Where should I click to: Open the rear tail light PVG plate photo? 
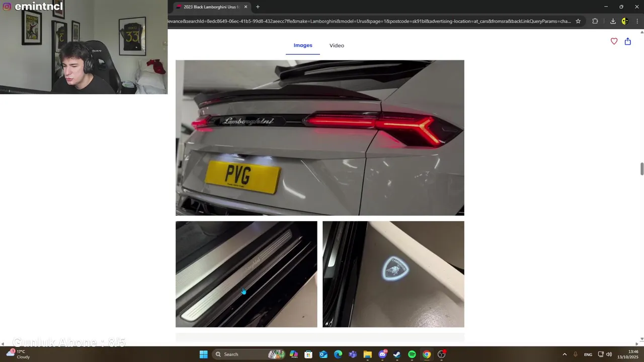(320, 138)
